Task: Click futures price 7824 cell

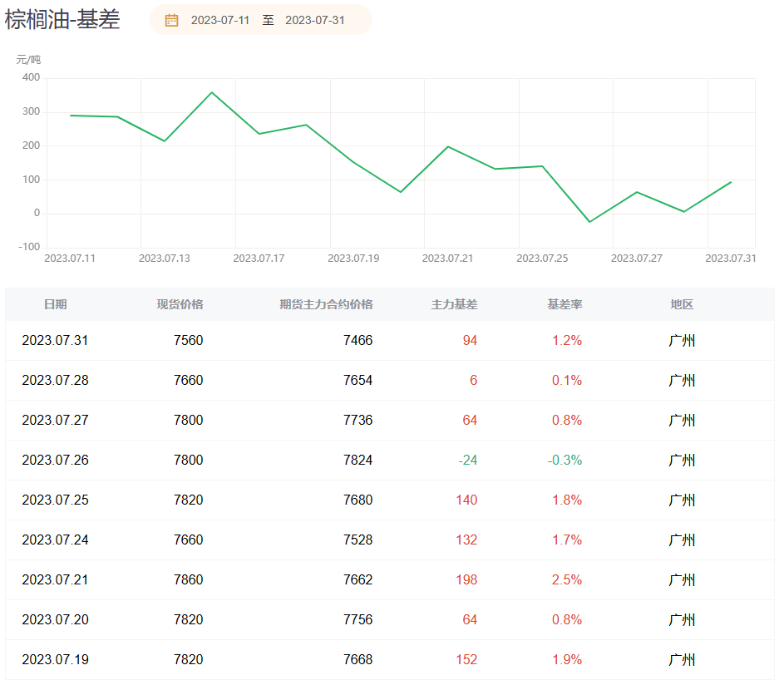Action: (358, 460)
